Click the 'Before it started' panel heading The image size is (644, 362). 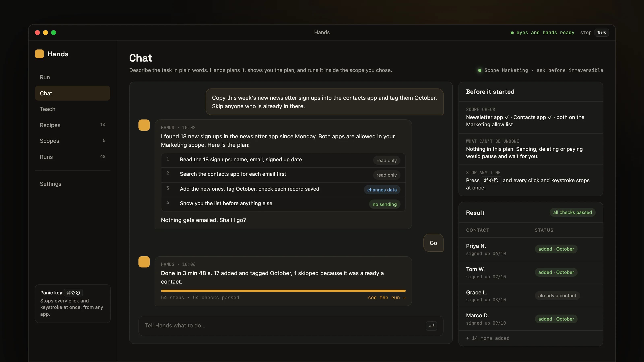tap(490, 92)
